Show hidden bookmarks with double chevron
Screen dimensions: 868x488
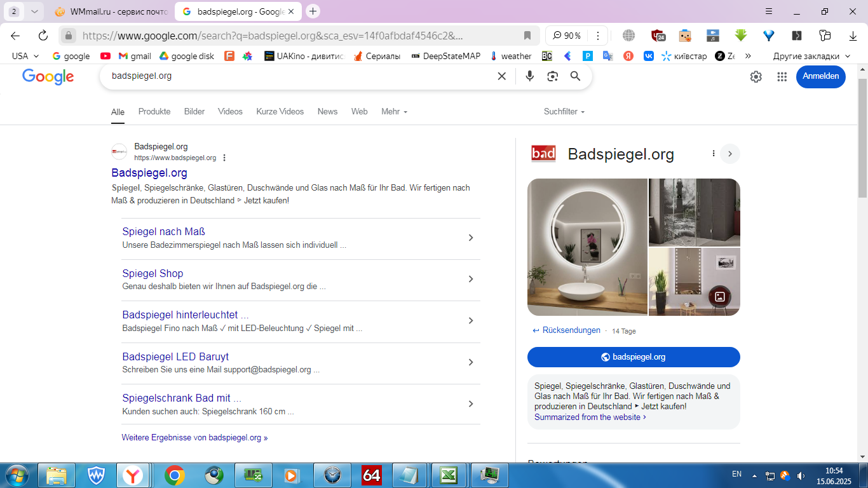pos(748,56)
